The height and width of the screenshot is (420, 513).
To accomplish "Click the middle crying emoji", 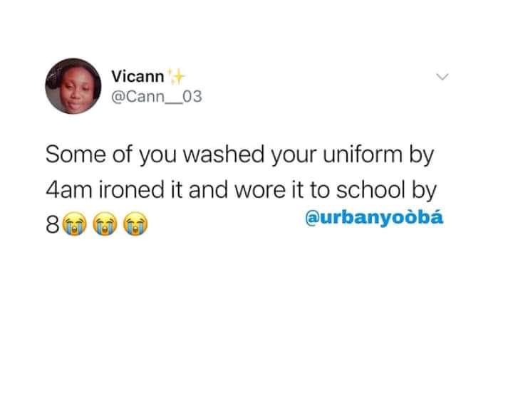I will coord(105,224).
